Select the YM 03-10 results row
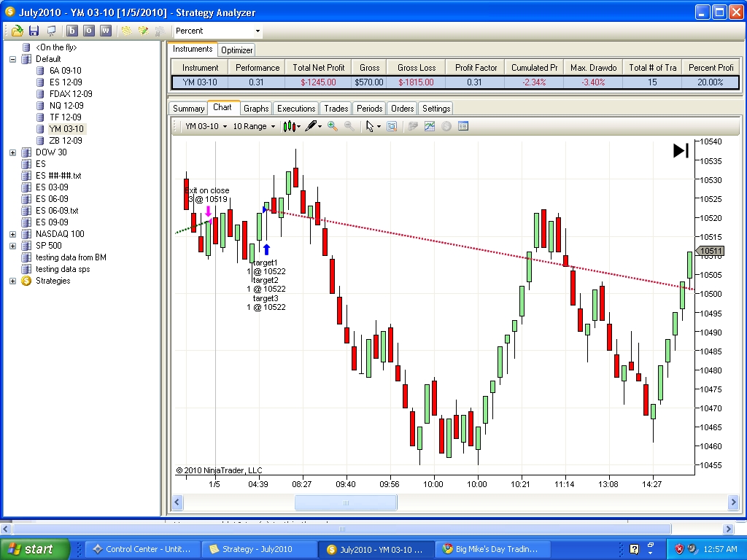This screenshot has width=747, height=560. coord(455,82)
